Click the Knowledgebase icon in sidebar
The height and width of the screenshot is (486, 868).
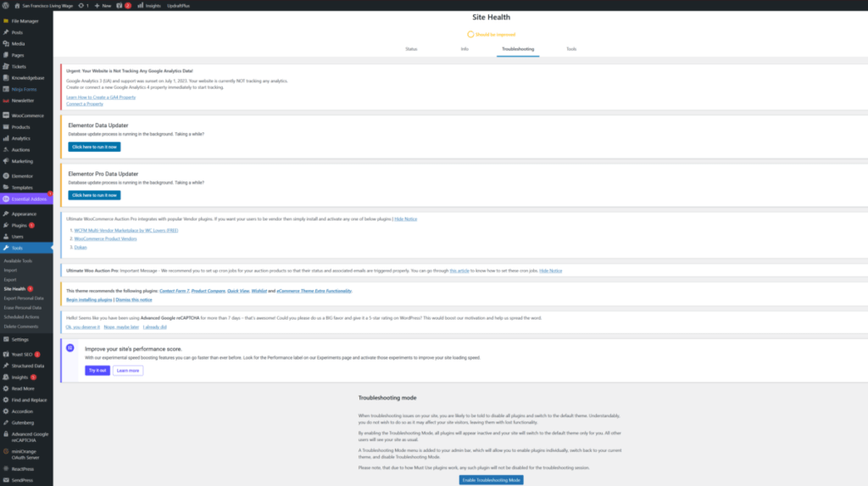6,77
